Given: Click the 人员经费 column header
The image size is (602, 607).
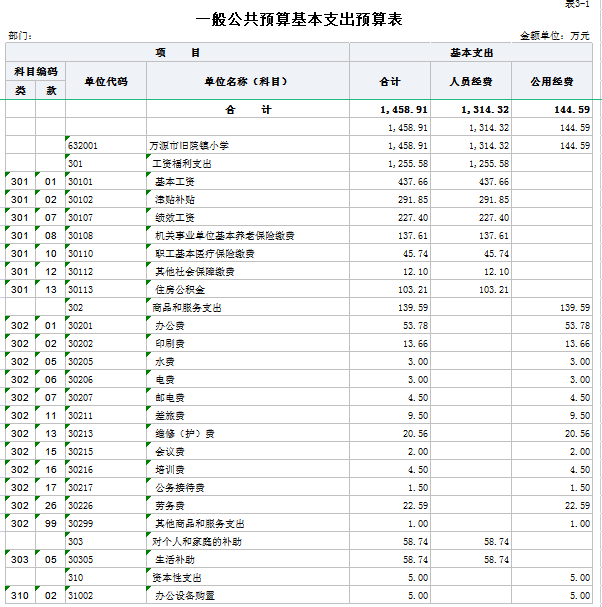Looking at the screenshot, I should pos(471,81).
